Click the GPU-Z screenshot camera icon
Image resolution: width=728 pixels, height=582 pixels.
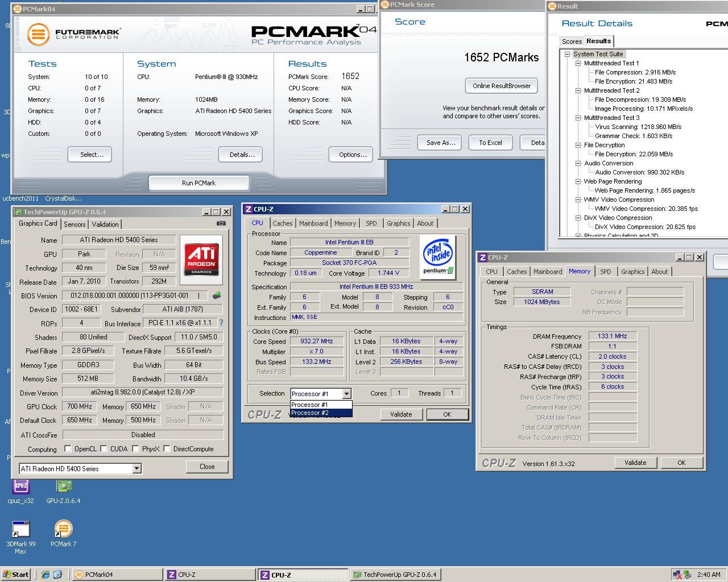[221, 223]
